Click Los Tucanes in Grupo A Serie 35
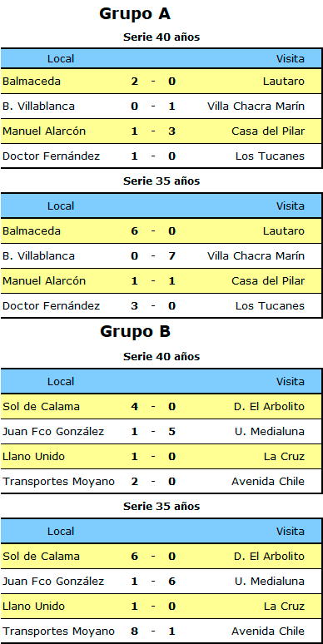 click(270, 306)
